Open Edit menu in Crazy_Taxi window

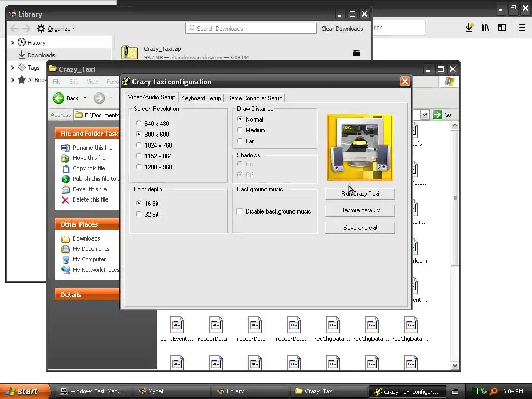[x=74, y=82]
